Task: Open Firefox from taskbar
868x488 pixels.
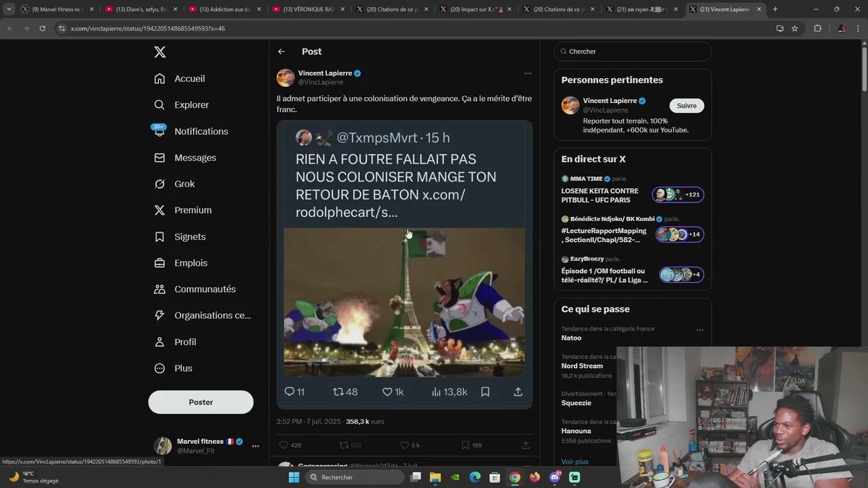Action: pyautogui.click(x=535, y=477)
